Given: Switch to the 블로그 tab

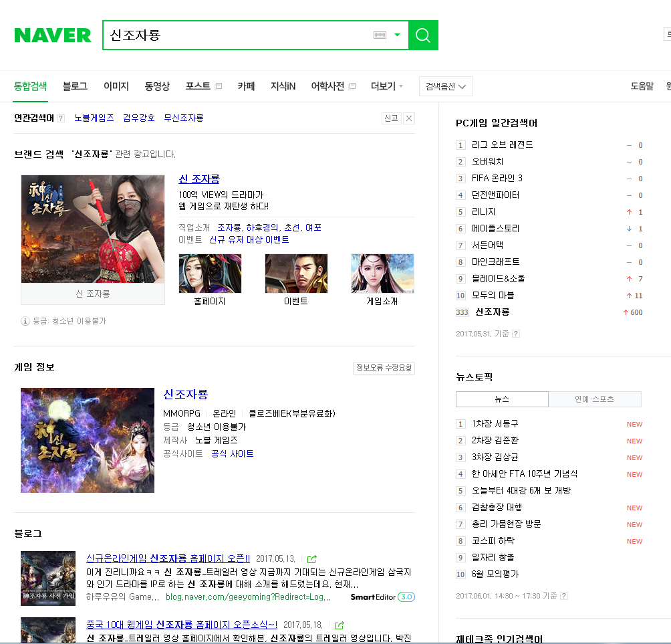Looking at the screenshot, I should pyautogui.click(x=75, y=86).
